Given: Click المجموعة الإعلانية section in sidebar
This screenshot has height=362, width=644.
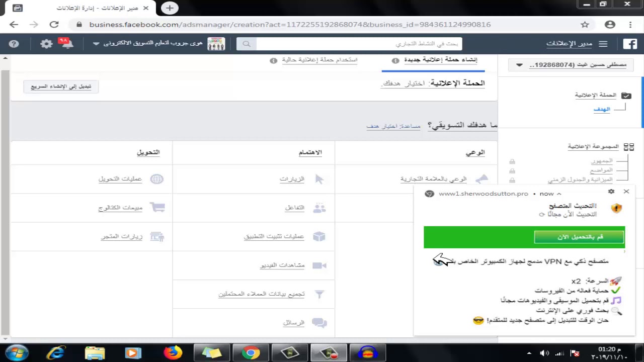Looking at the screenshot, I should tap(593, 147).
